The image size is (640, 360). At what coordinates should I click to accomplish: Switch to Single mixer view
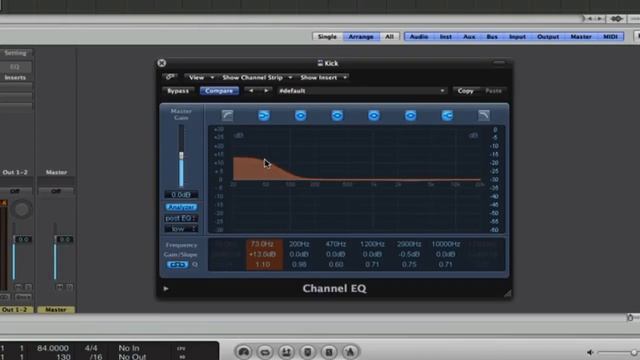[327, 37]
